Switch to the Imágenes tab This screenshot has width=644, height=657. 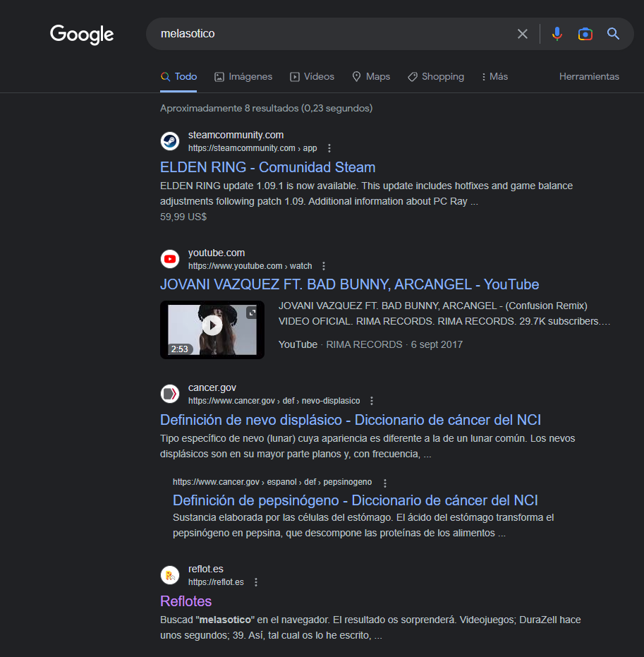click(x=243, y=77)
